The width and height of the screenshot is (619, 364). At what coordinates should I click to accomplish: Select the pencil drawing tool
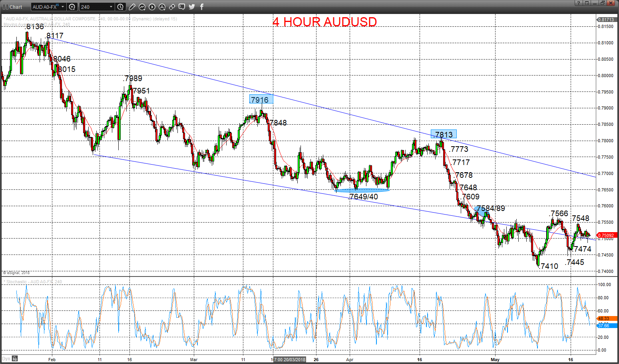[132, 7]
